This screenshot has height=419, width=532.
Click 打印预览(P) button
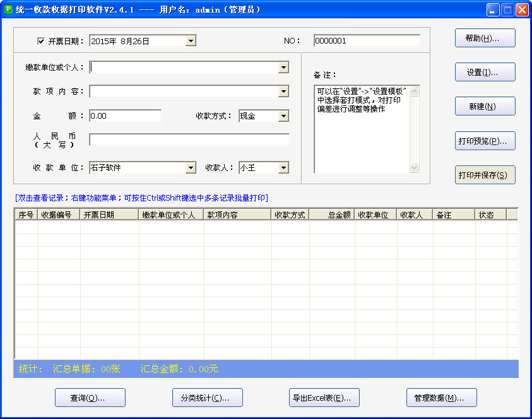tap(485, 141)
